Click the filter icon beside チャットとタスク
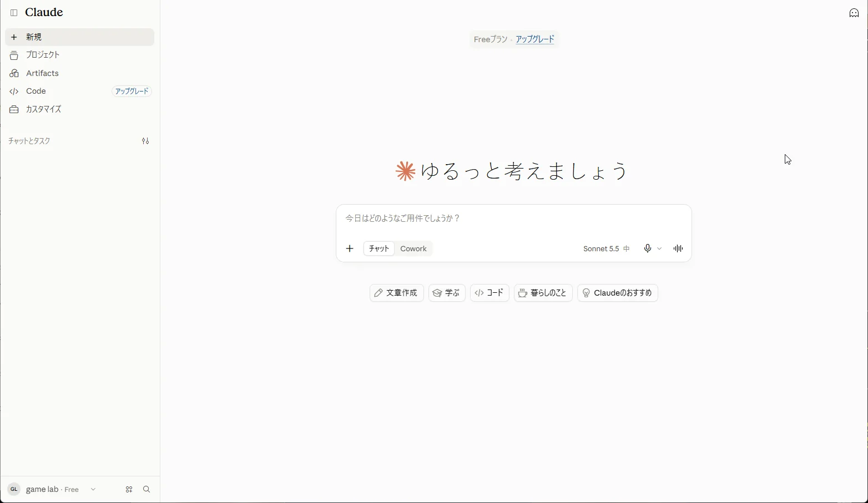 click(x=145, y=141)
